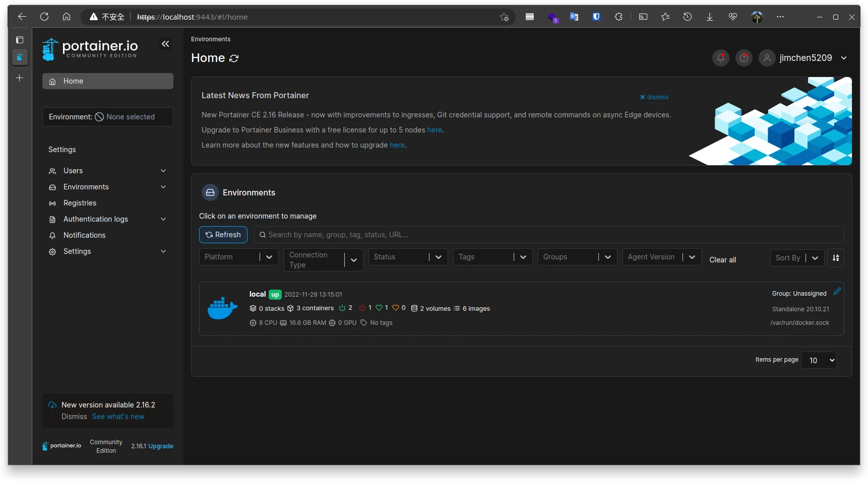Focus the environment search field
Viewport: 868px width, 481px height.
pos(549,235)
